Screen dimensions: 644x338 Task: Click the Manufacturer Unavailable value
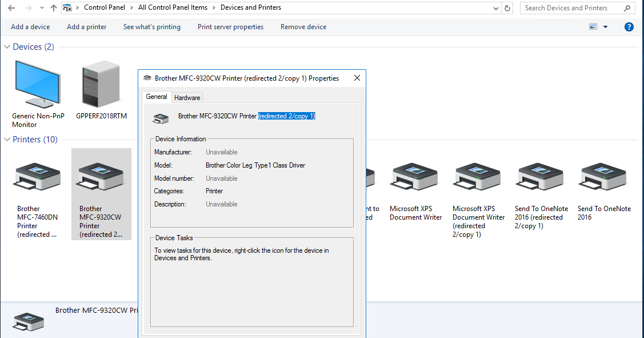coord(221,152)
